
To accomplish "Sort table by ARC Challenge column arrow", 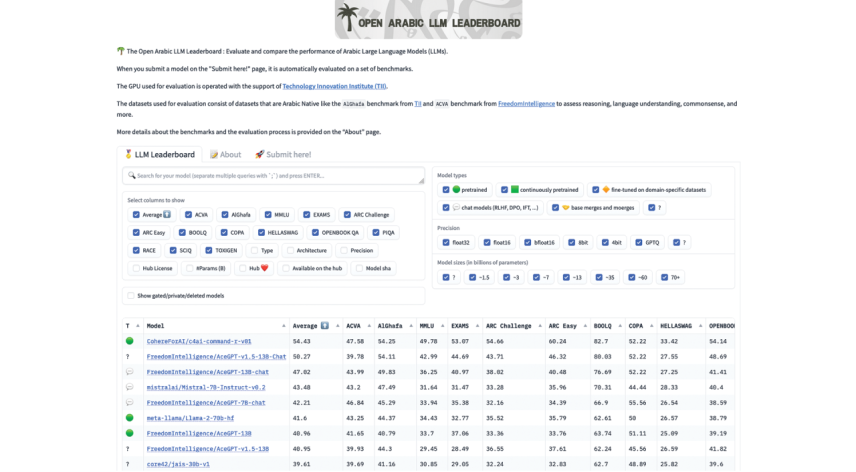I will [540, 326].
